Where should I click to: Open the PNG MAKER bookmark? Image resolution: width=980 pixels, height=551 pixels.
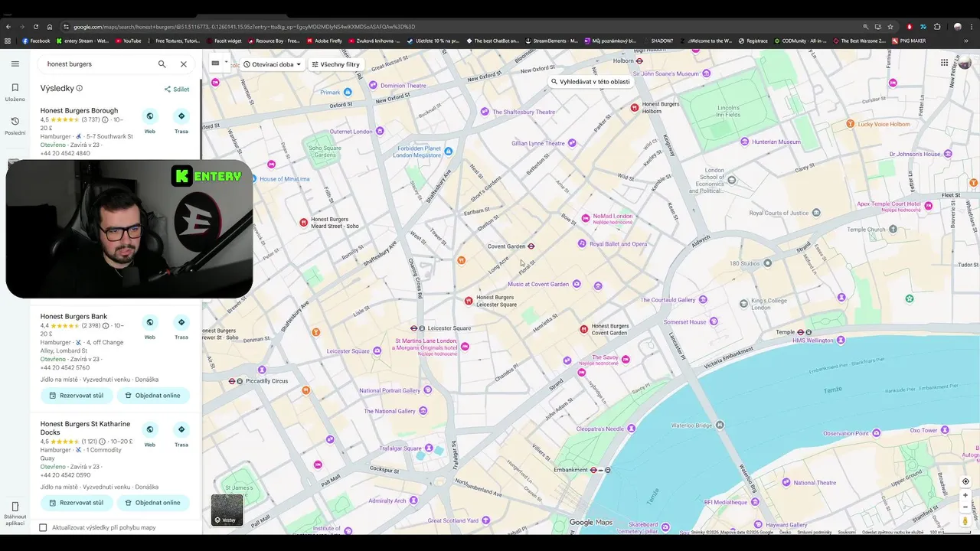click(909, 41)
